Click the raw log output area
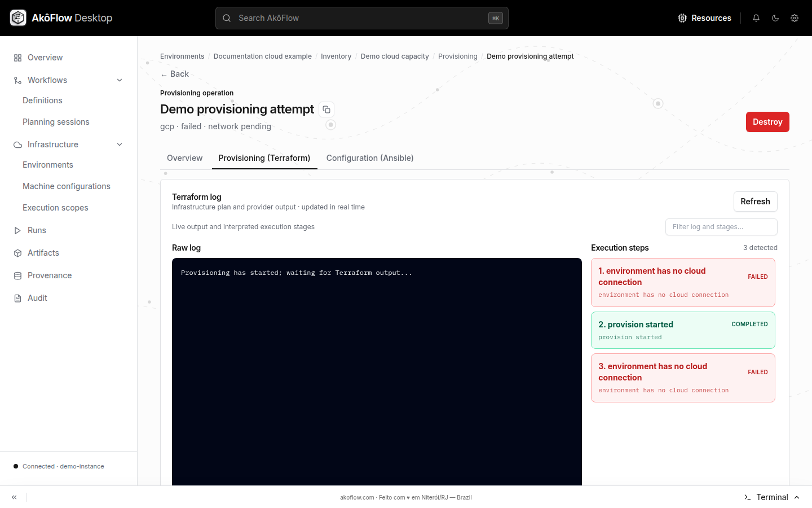Image resolution: width=812 pixels, height=508 pixels. coord(377,371)
